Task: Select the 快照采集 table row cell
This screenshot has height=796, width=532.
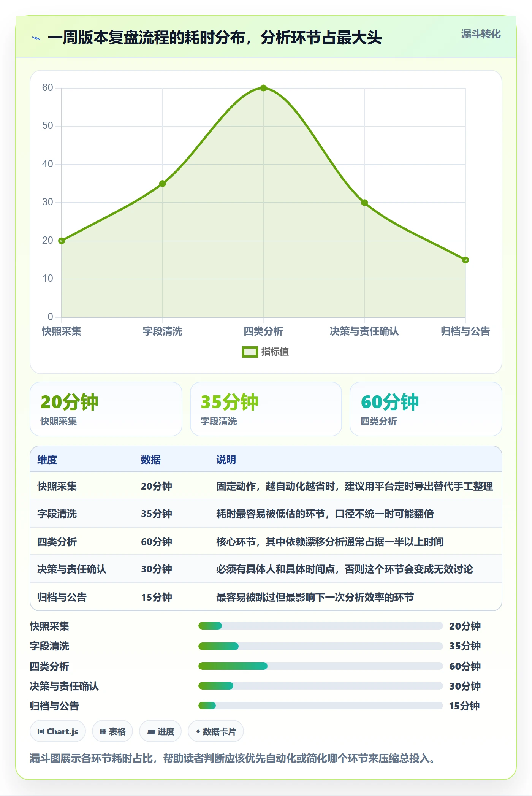Action: click(x=57, y=486)
